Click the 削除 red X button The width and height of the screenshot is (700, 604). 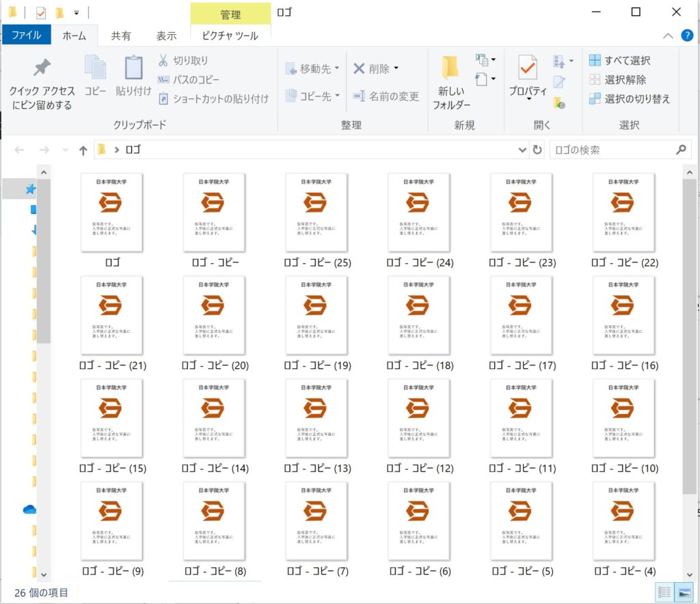[x=376, y=69]
